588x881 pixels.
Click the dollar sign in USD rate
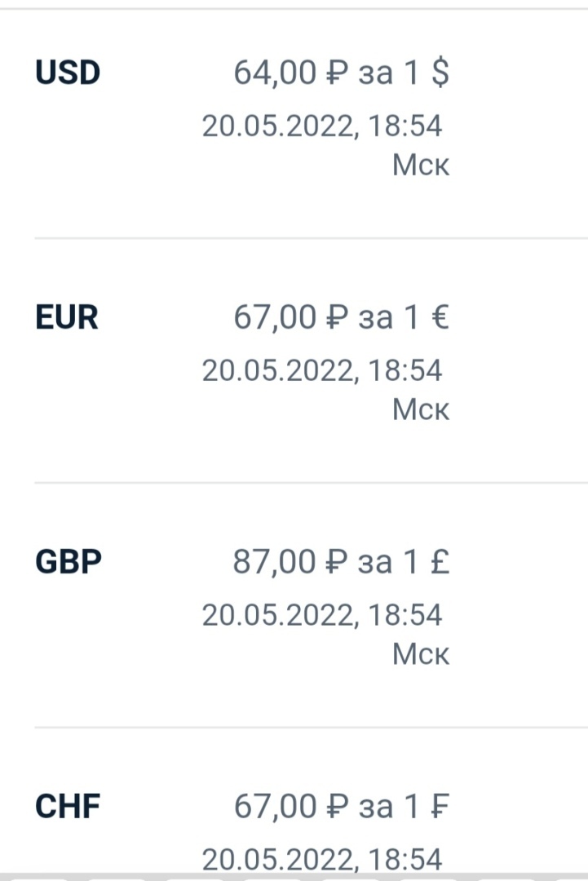tap(440, 73)
